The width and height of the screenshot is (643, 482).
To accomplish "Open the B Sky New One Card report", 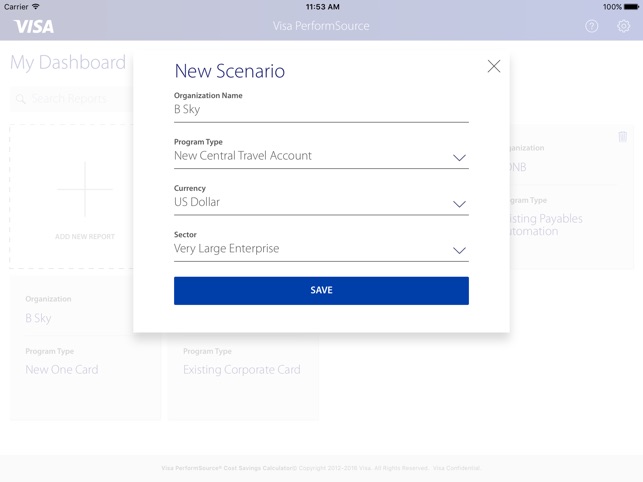I will click(85, 348).
